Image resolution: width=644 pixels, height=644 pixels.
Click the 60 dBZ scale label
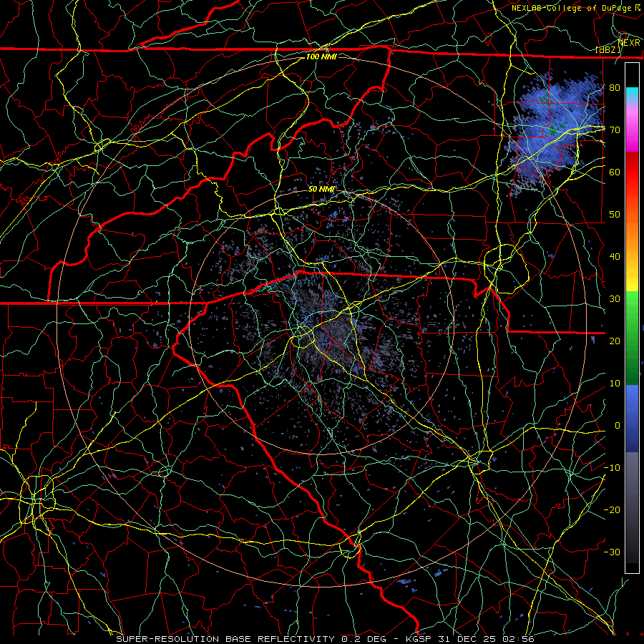pyautogui.click(x=615, y=172)
